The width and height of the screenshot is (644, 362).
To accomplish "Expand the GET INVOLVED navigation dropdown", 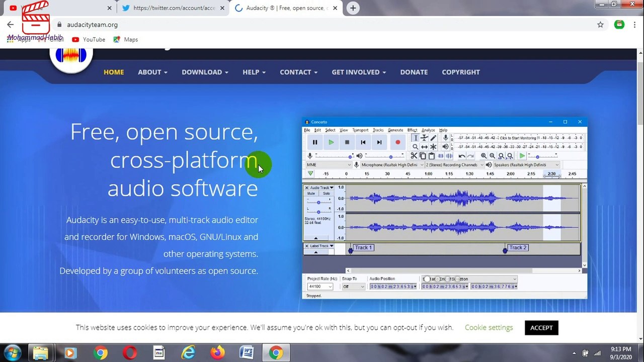I will click(359, 72).
